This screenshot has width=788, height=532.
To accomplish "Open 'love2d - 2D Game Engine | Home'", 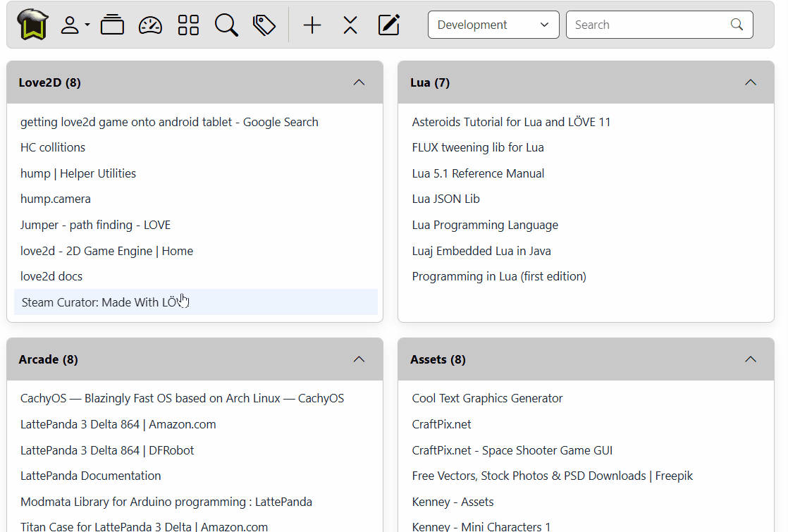I will coord(106,251).
